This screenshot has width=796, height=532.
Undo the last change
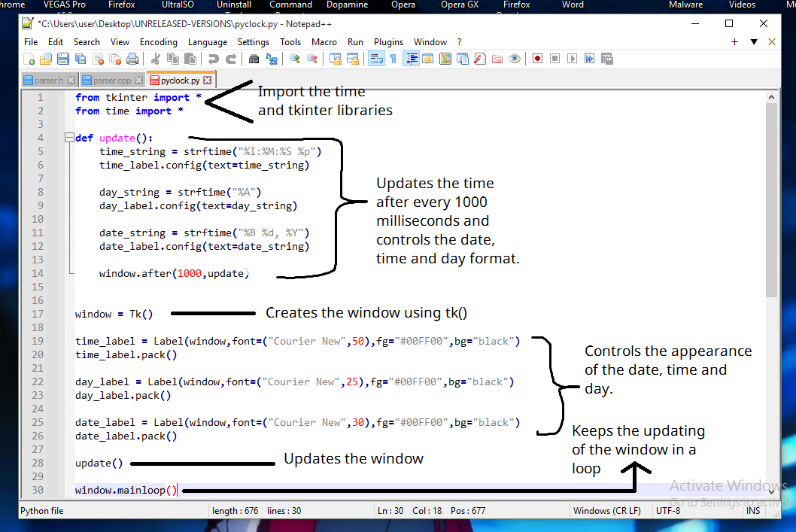pyautogui.click(x=212, y=59)
